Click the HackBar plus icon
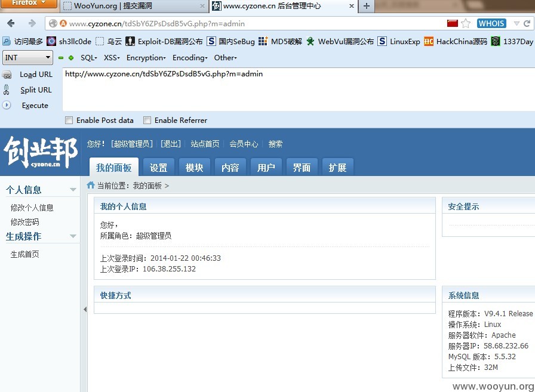Viewport: 535px width, 392px height. point(71,58)
